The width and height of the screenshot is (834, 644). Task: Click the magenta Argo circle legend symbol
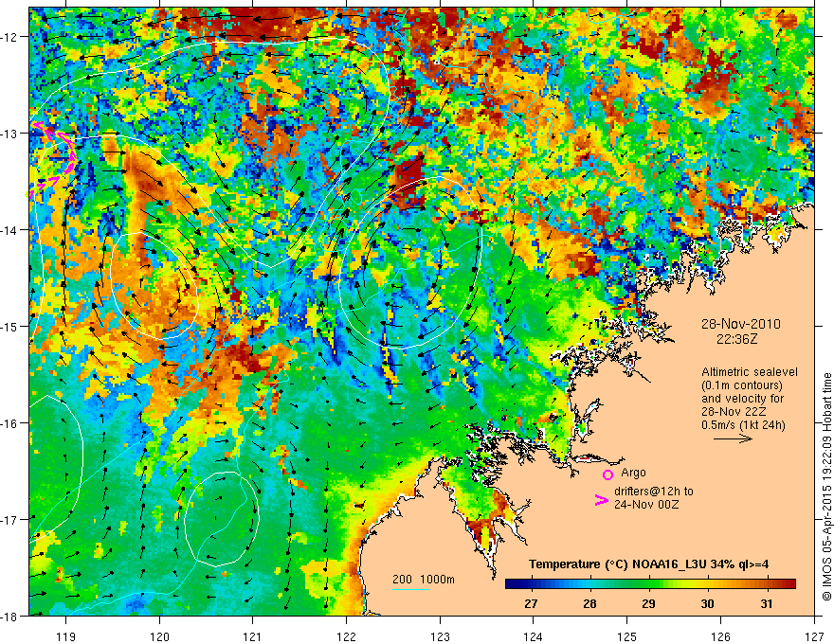607,474
